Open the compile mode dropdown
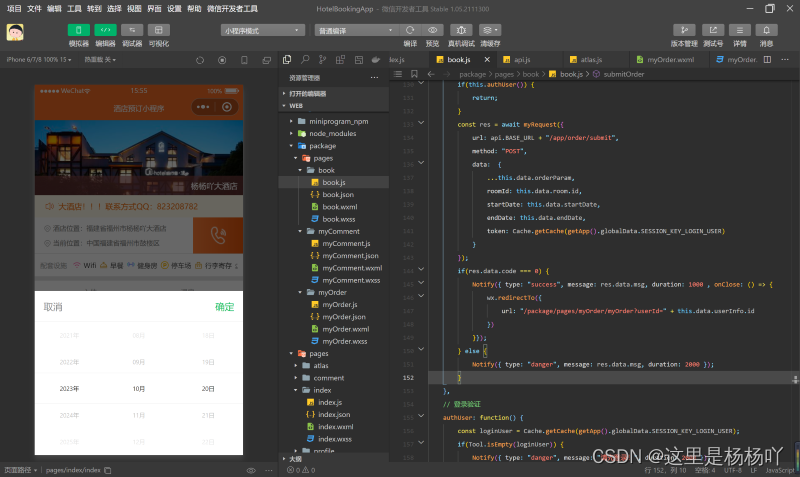Screen dimensions: 800x477 pos(356,31)
